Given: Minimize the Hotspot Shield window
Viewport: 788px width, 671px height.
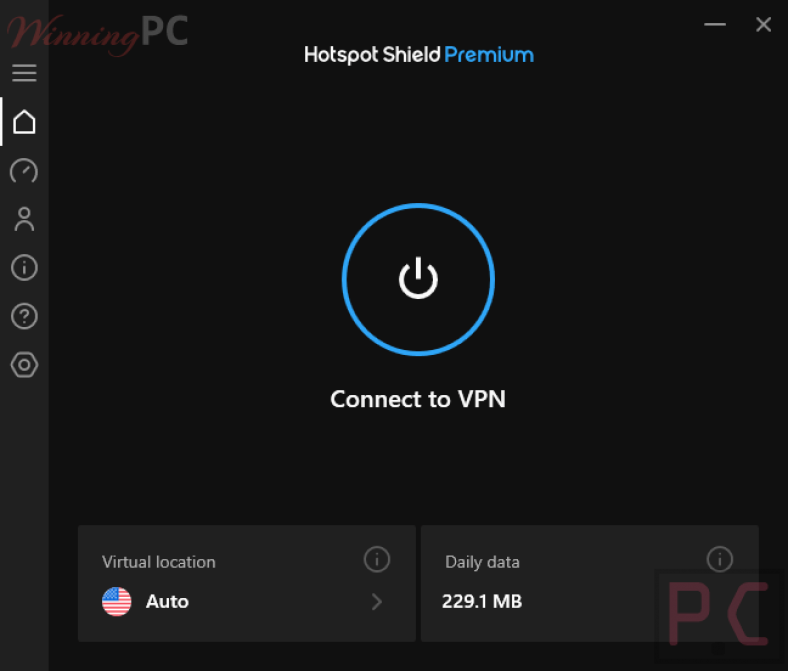Looking at the screenshot, I should pos(714,25).
